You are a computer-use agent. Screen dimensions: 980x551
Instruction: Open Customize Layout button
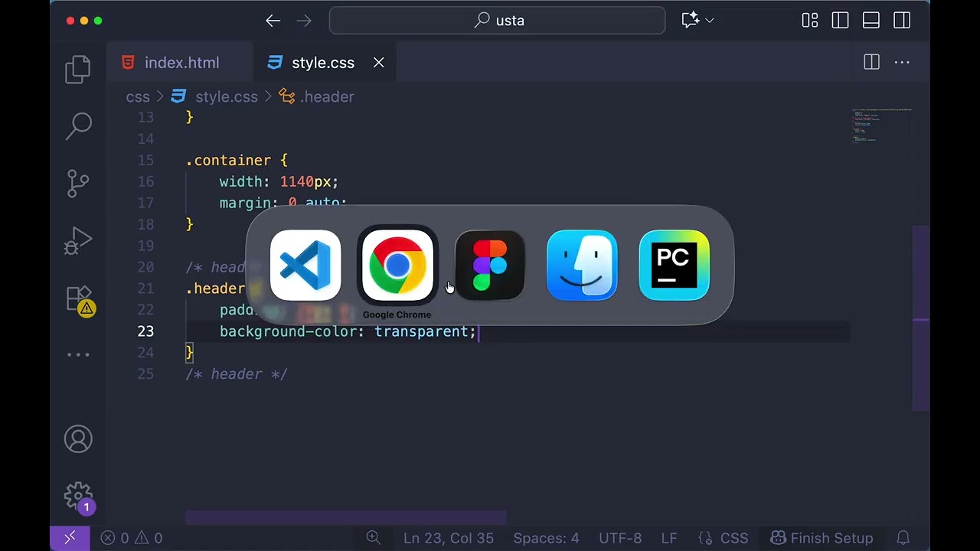(810, 21)
